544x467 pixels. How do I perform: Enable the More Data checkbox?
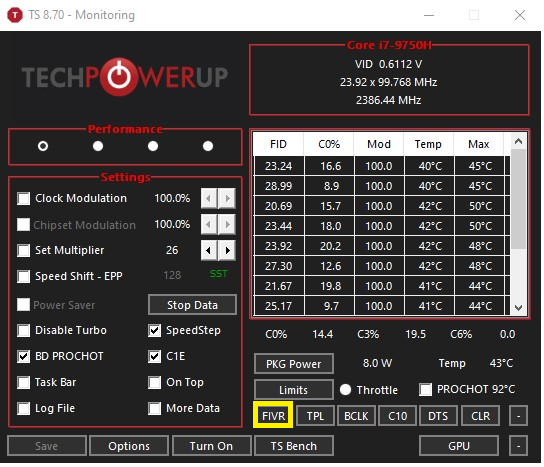click(154, 408)
